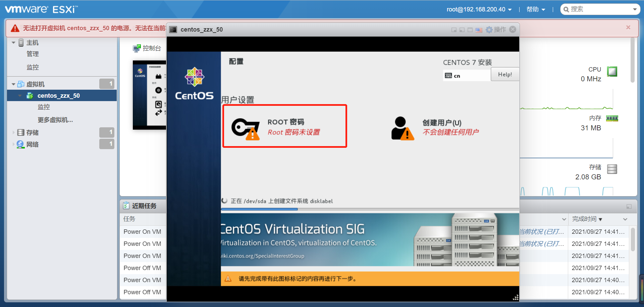
Task: Click the red warning triangle in alert banner
Action: (15, 28)
